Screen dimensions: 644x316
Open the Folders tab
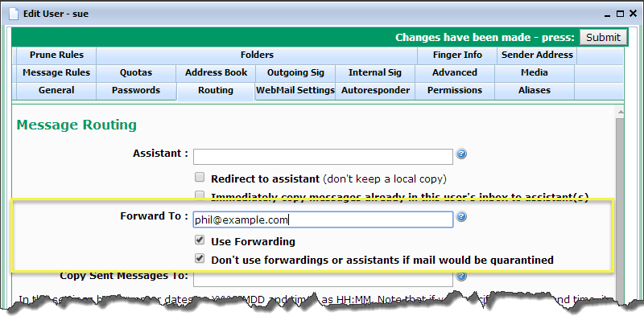point(257,55)
